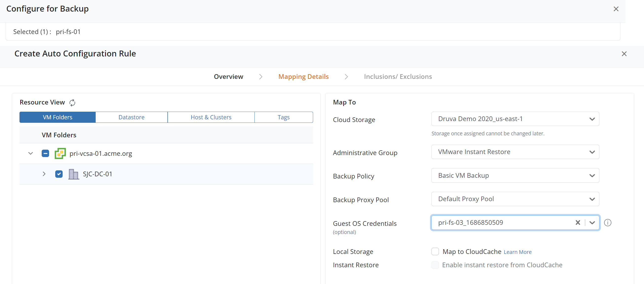The height and width of the screenshot is (284, 644).
Task: Open the Cloud Storage dropdown
Action: click(515, 119)
